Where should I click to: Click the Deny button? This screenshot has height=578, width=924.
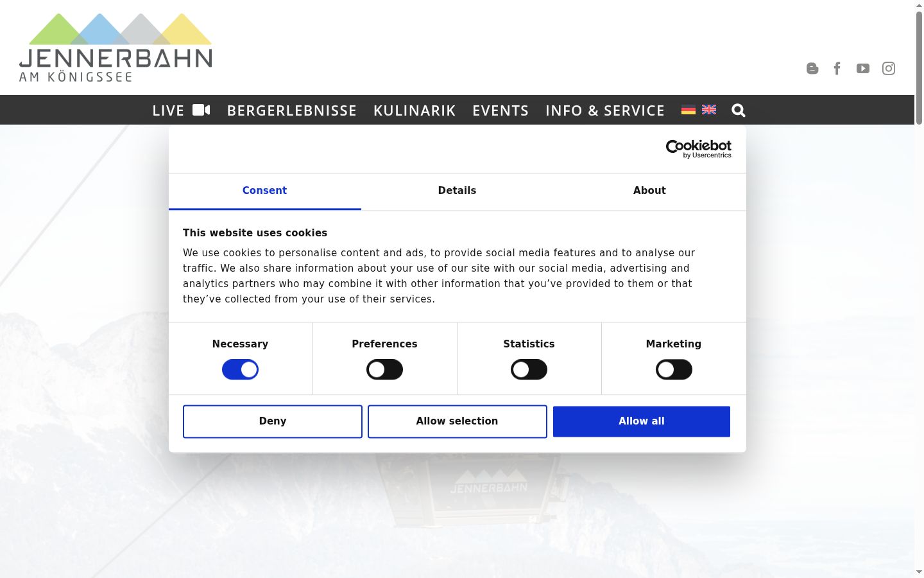coord(273,421)
